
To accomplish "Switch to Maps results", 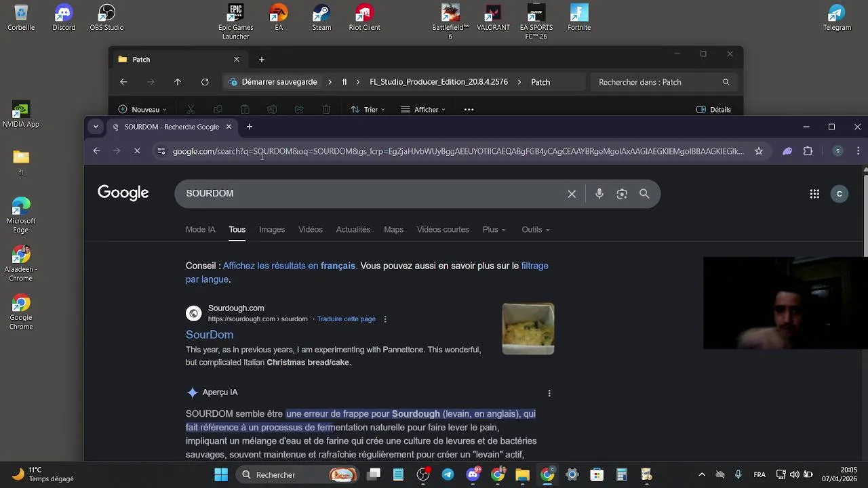I will (x=393, y=230).
